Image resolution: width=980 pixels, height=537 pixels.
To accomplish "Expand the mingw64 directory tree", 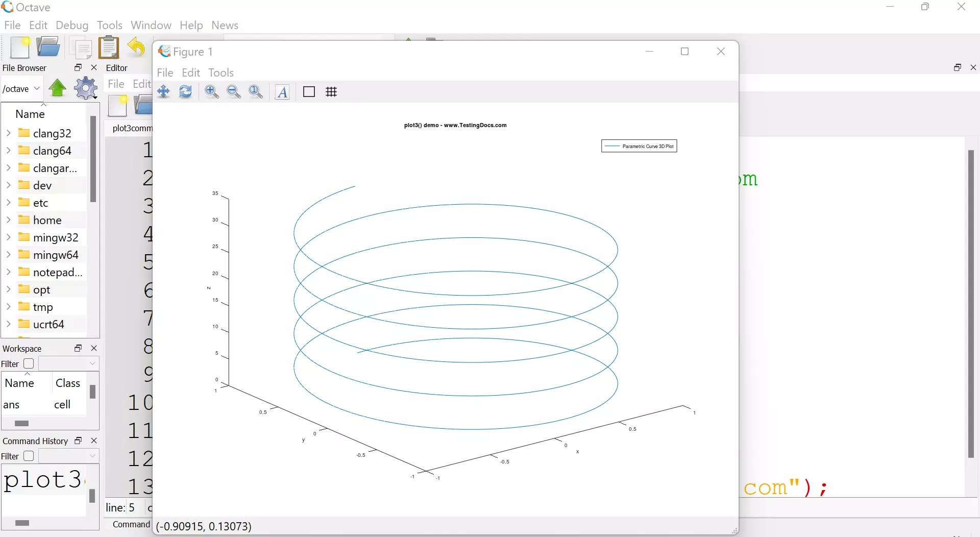I will [9, 255].
